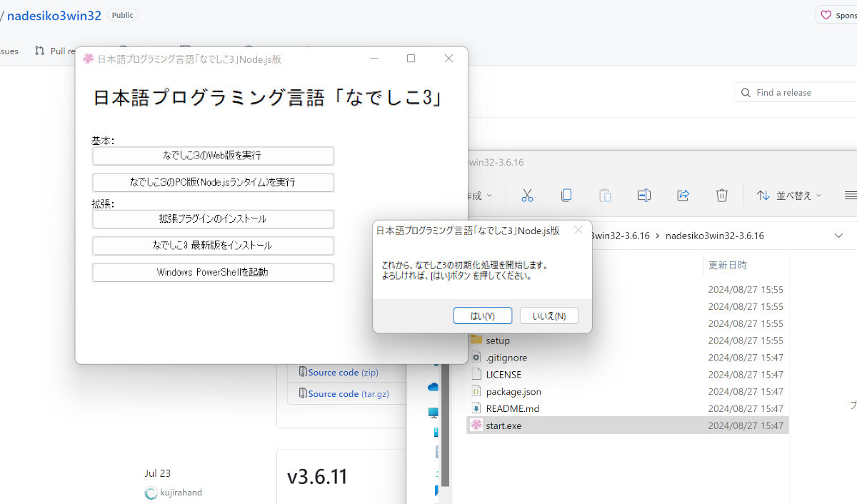Open 拡張プラグインのインストール button
This screenshot has width=857, height=504.
[x=213, y=218]
